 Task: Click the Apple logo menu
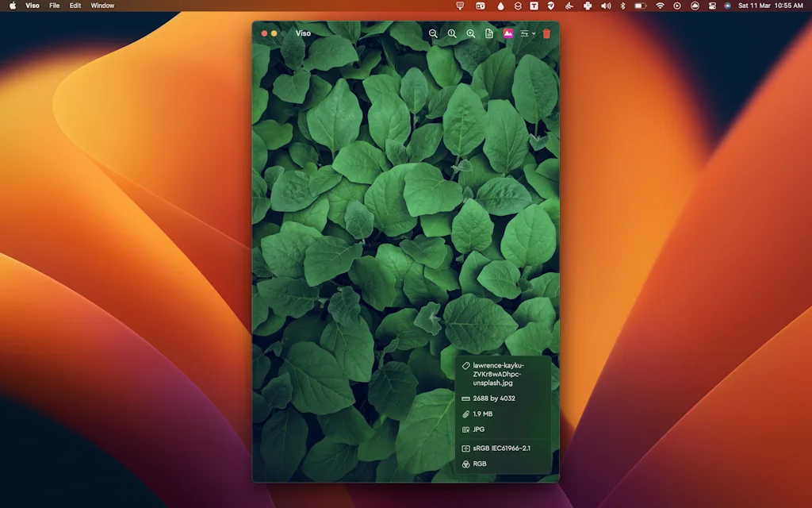13,6
